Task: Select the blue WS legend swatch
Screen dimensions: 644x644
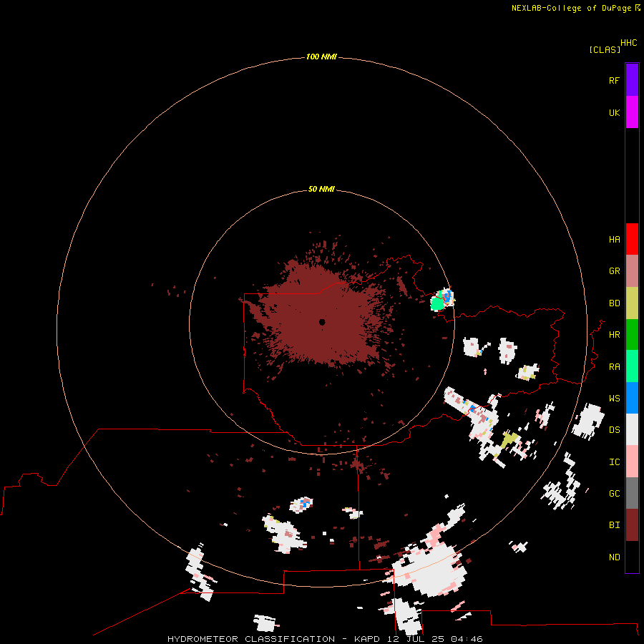Action: (x=632, y=398)
